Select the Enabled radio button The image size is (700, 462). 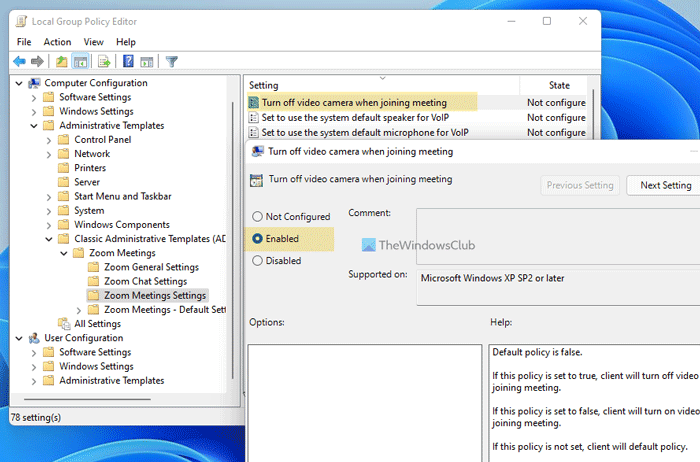pyautogui.click(x=258, y=239)
